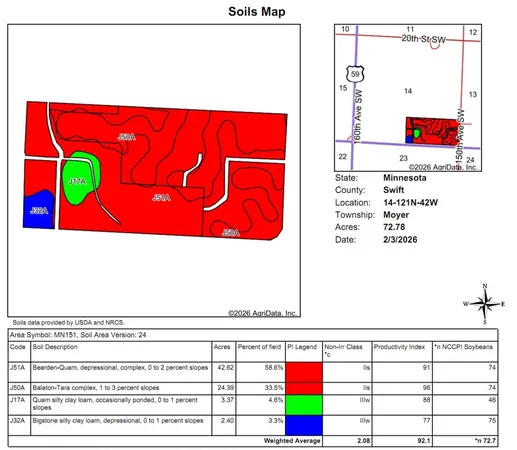Click the Soils data provided by USDA note
This screenshot has height=450, width=517.
68,323
